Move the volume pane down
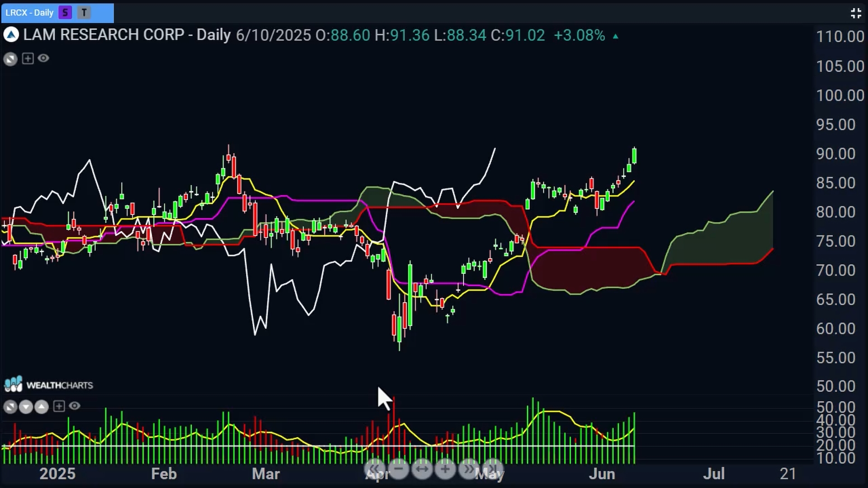 pyautogui.click(x=26, y=407)
